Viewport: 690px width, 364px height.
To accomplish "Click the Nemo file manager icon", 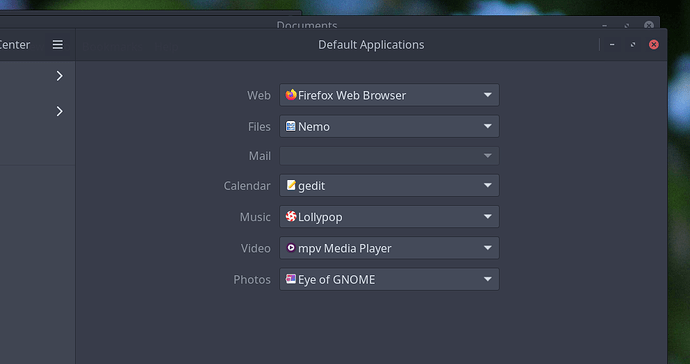I will point(290,126).
